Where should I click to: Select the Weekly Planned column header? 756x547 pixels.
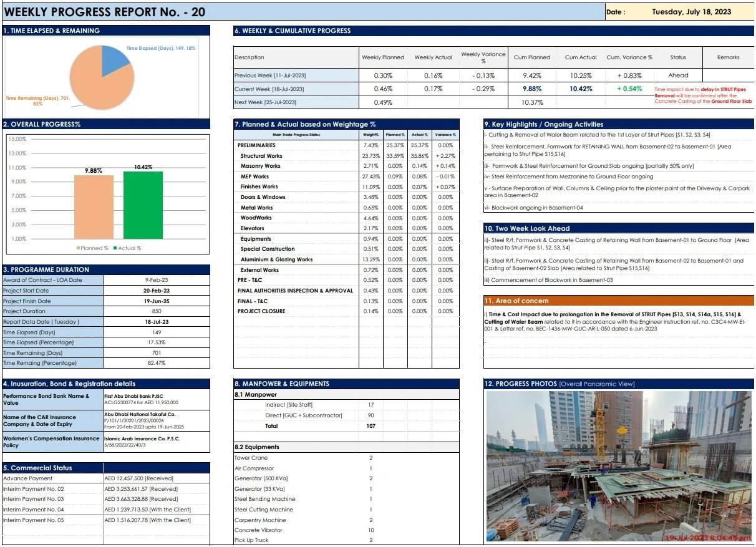383,57
